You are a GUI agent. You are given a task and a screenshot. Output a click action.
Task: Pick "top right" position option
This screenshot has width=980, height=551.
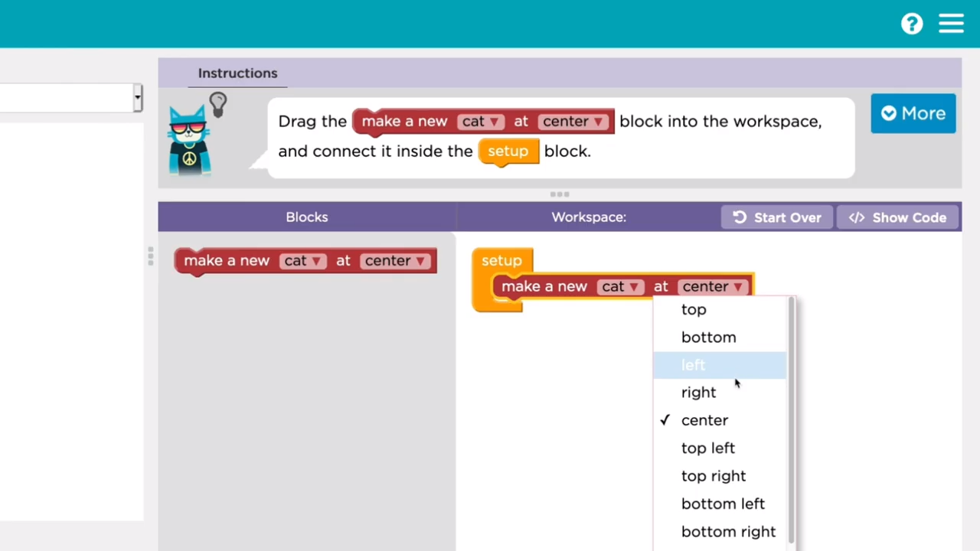coord(713,476)
